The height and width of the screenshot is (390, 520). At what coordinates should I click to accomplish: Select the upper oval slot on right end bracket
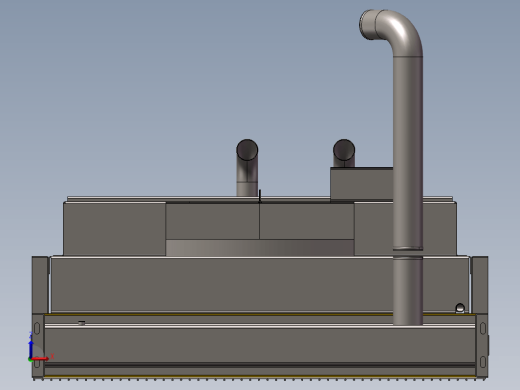(x=483, y=328)
